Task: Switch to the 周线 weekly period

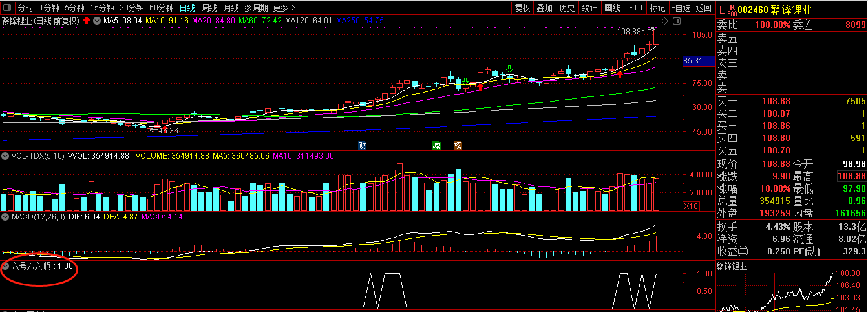Action: [x=209, y=8]
